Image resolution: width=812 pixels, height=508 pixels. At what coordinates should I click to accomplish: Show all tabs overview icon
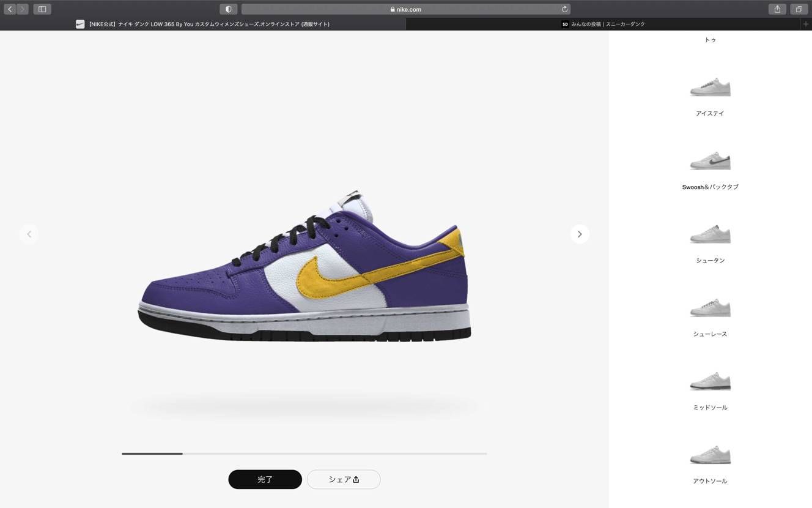coord(799,9)
